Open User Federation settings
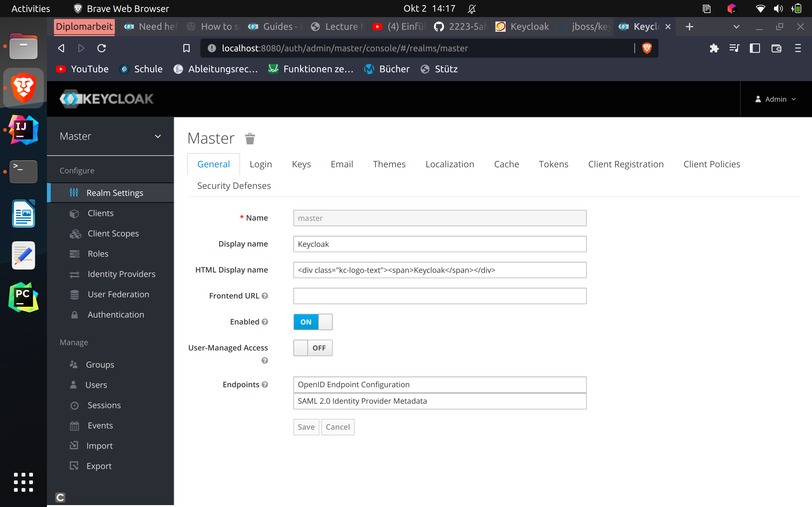This screenshot has width=812, height=507. point(119,294)
